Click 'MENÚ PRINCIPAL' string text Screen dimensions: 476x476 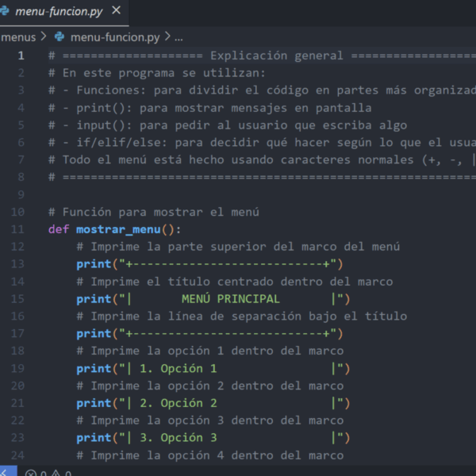pyautogui.click(x=230, y=299)
